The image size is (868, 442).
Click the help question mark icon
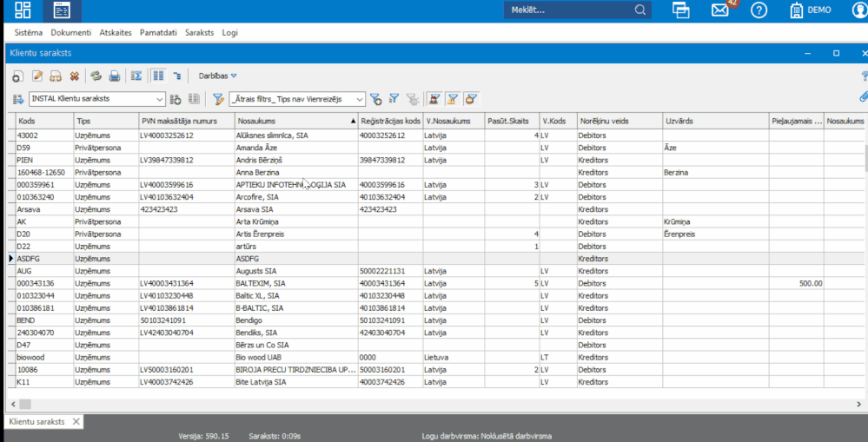pos(759,10)
